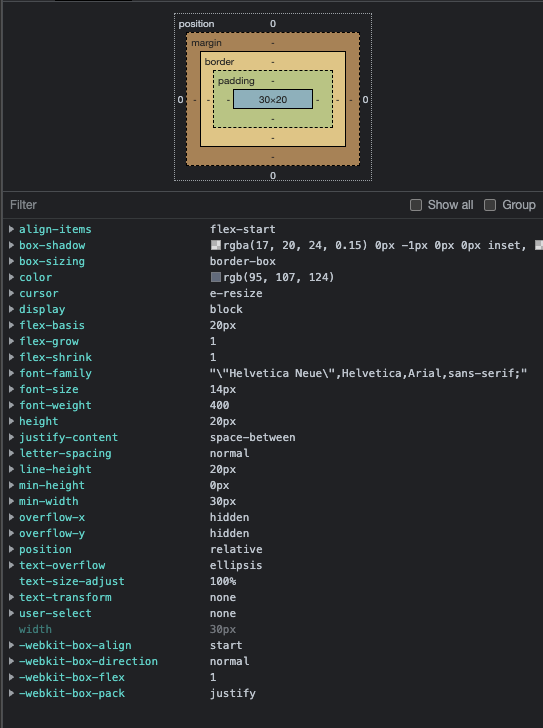Click the 30×20 content box in box model
The width and height of the screenshot is (543, 728).
click(x=273, y=99)
